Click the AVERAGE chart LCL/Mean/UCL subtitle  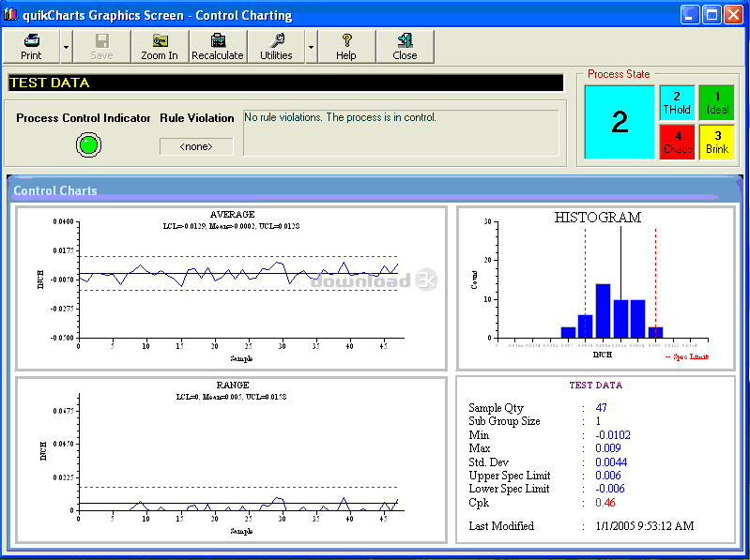232,226
